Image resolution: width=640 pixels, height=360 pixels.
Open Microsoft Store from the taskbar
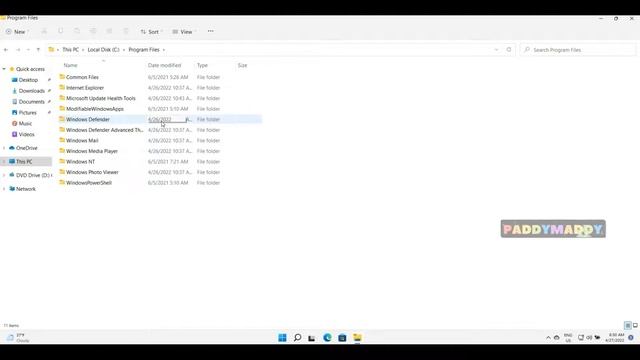342,338
